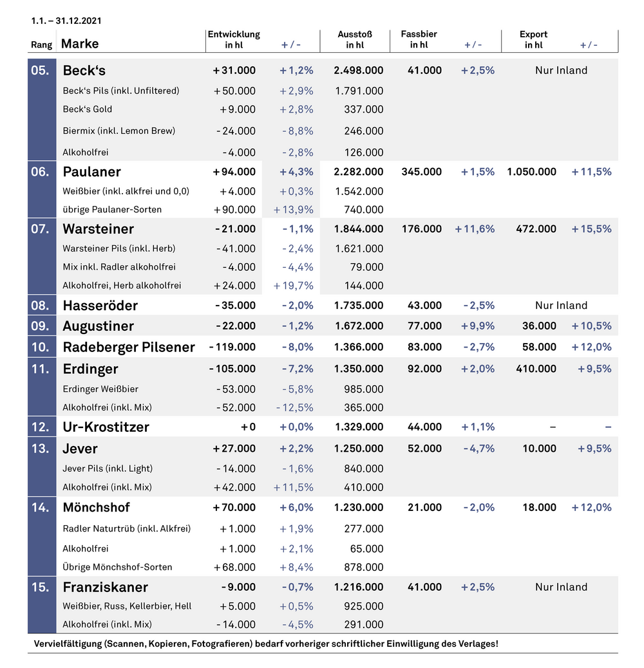Click the Rang column header
The height and width of the screenshot is (668, 644).
(41, 45)
